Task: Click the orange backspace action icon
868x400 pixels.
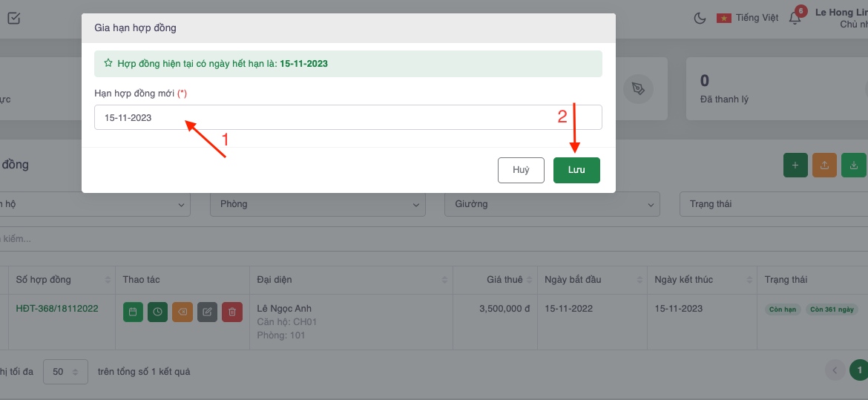Action: 183,312
